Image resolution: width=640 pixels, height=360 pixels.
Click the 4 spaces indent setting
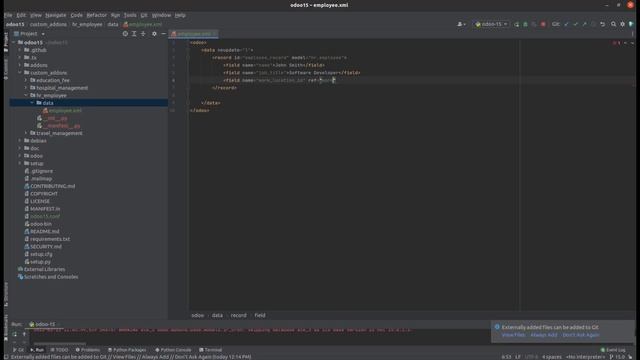[x=551, y=357]
